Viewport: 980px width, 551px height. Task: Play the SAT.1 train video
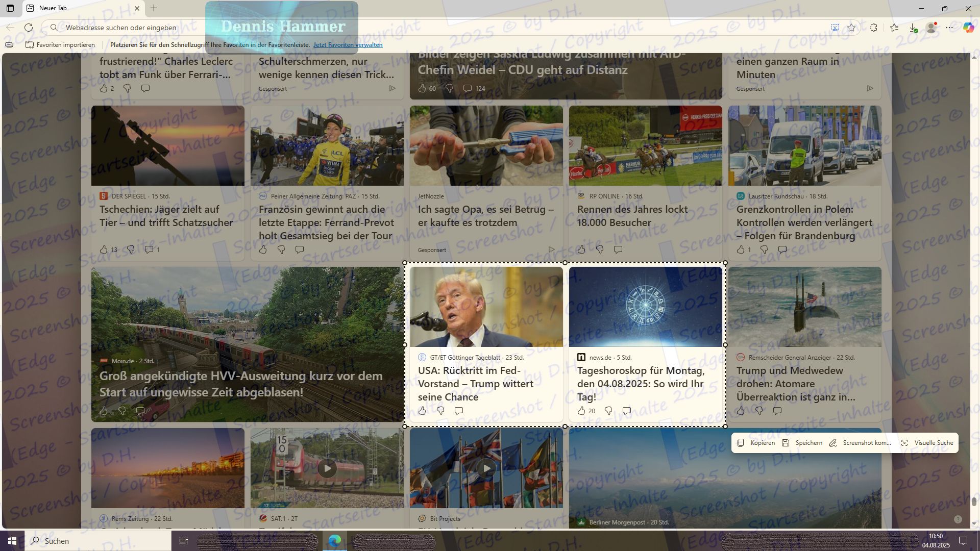pos(327,468)
